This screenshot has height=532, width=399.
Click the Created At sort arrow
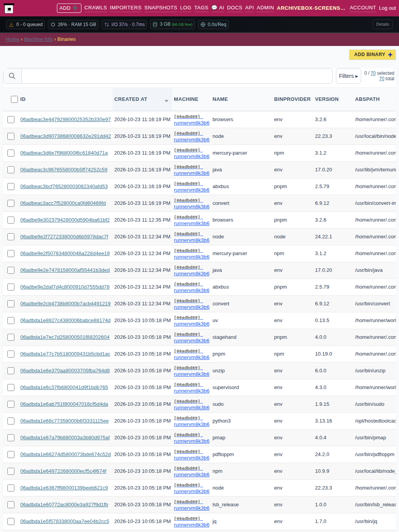pyautogui.click(x=166, y=101)
